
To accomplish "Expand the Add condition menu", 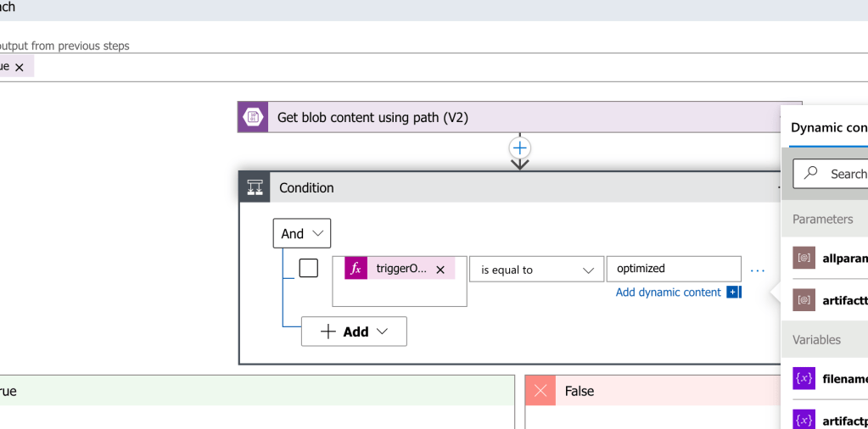I will (x=354, y=331).
